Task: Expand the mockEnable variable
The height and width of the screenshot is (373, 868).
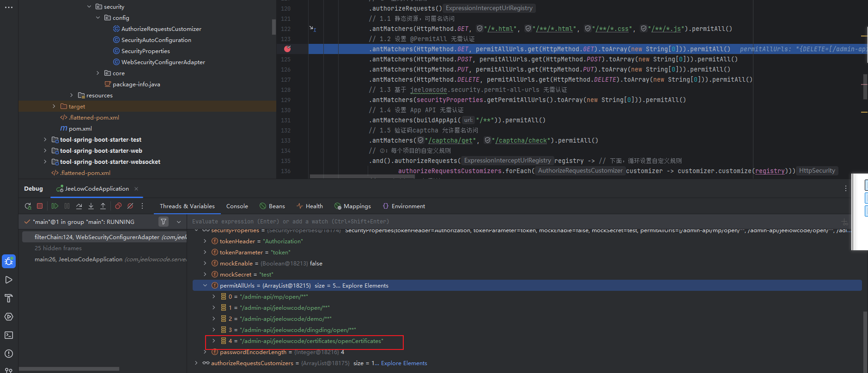Action: (x=205, y=263)
